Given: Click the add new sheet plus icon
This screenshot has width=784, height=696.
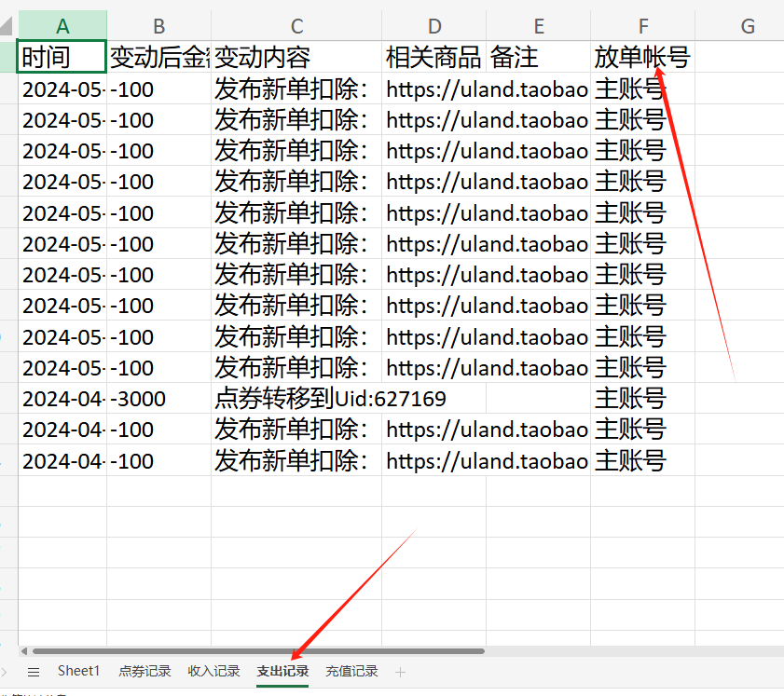Looking at the screenshot, I should tap(401, 672).
